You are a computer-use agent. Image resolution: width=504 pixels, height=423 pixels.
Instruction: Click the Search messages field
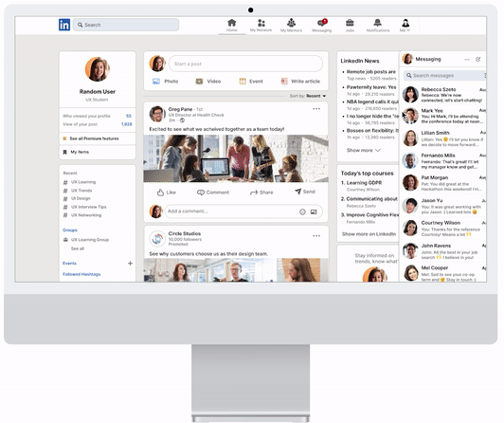coord(444,75)
